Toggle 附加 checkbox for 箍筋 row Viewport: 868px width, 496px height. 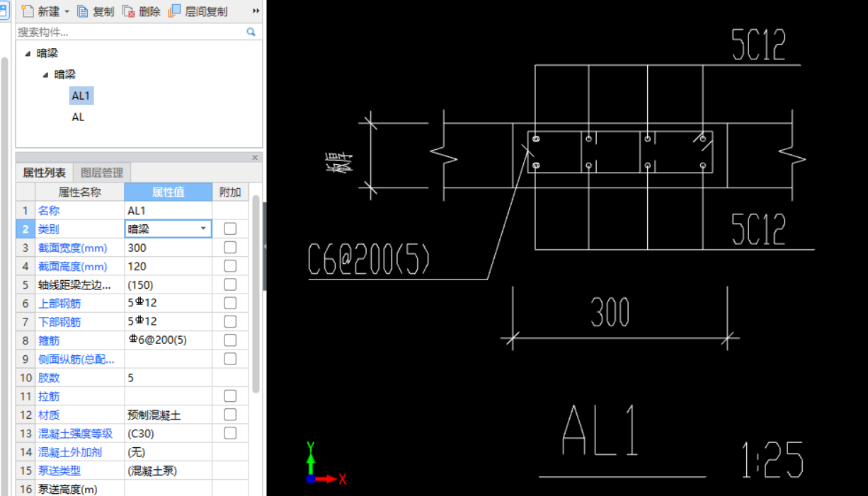pyautogui.click(x=230, y=340)
